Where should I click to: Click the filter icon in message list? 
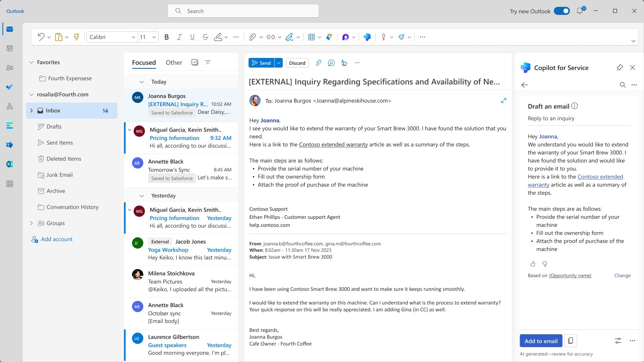click(x=208, y=62)
